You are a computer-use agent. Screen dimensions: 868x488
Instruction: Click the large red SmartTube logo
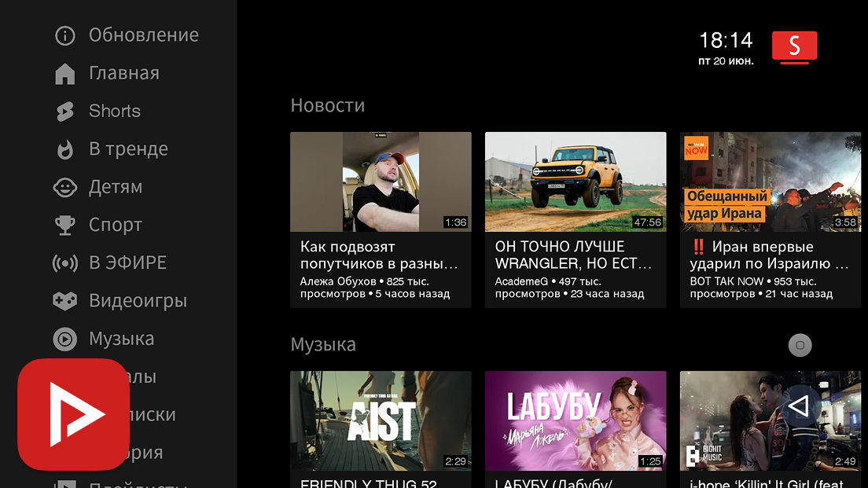(x=73, y=414)
